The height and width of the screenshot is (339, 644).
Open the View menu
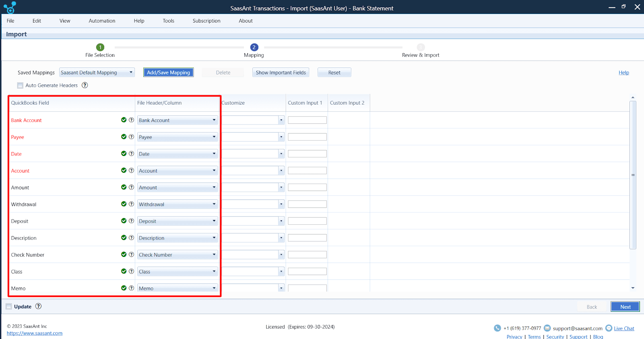tap(65, 21)
